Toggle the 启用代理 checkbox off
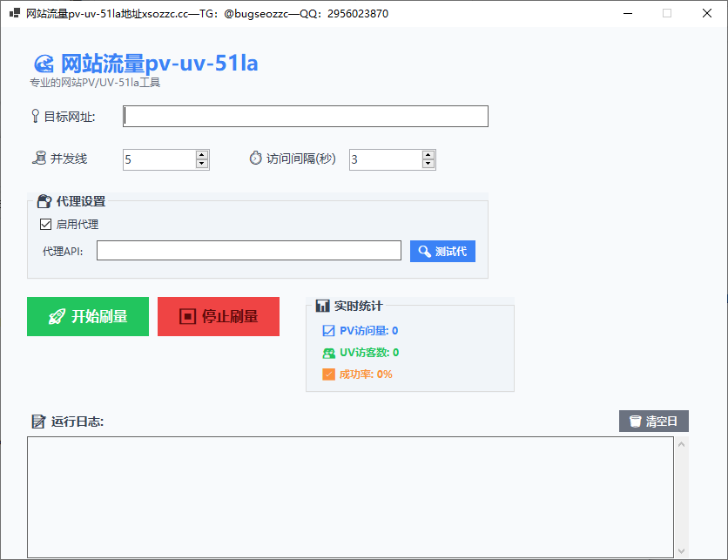 [45, 224]
